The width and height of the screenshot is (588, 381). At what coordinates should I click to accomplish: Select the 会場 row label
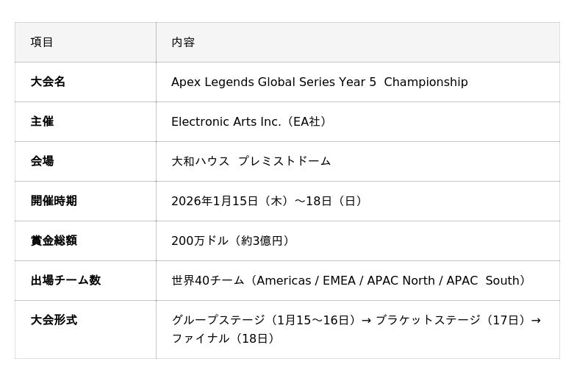pos(42,161)
